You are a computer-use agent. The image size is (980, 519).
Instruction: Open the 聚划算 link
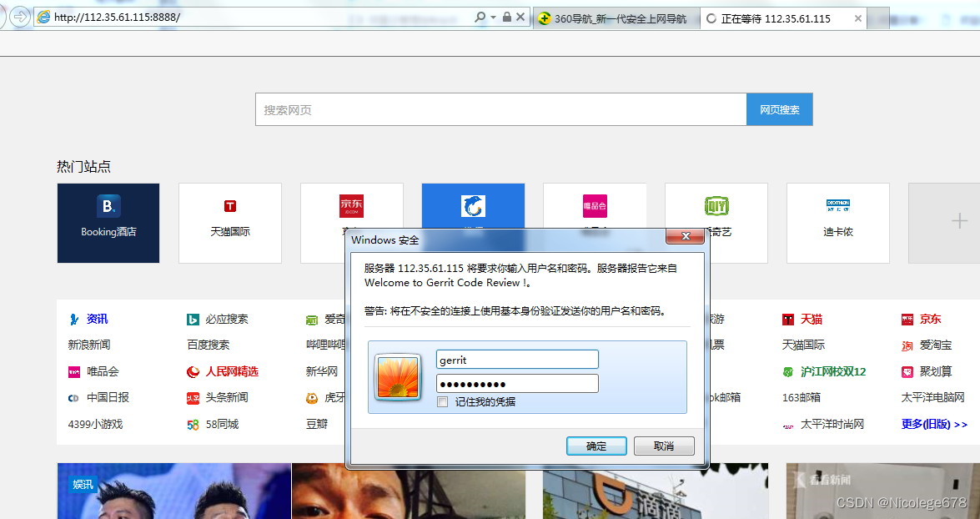coord(936,371)
